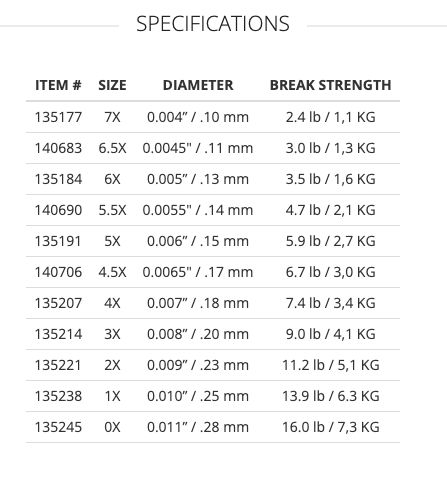Click break strength 16.0 lb / 7,3 KG
Image resolution: width=447 pixels, height=478 pixels.
tap(330, 427)
